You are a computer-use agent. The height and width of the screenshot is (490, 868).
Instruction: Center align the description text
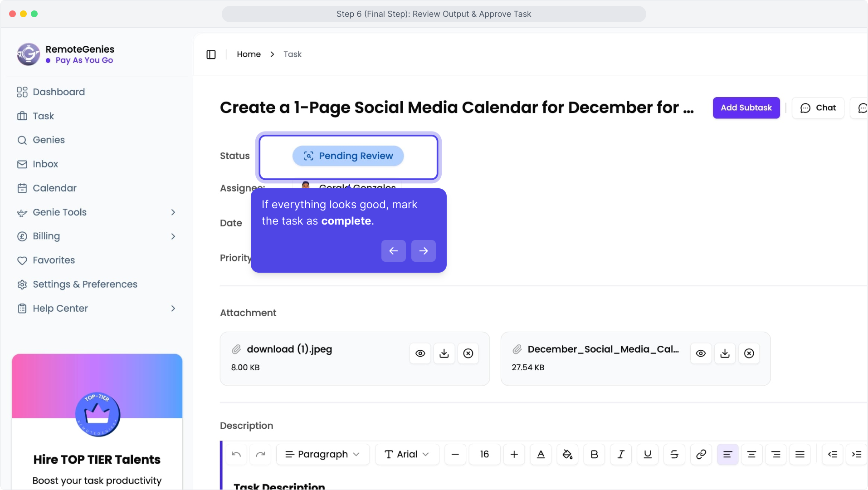pyautogui.click(x=751, y=454)
